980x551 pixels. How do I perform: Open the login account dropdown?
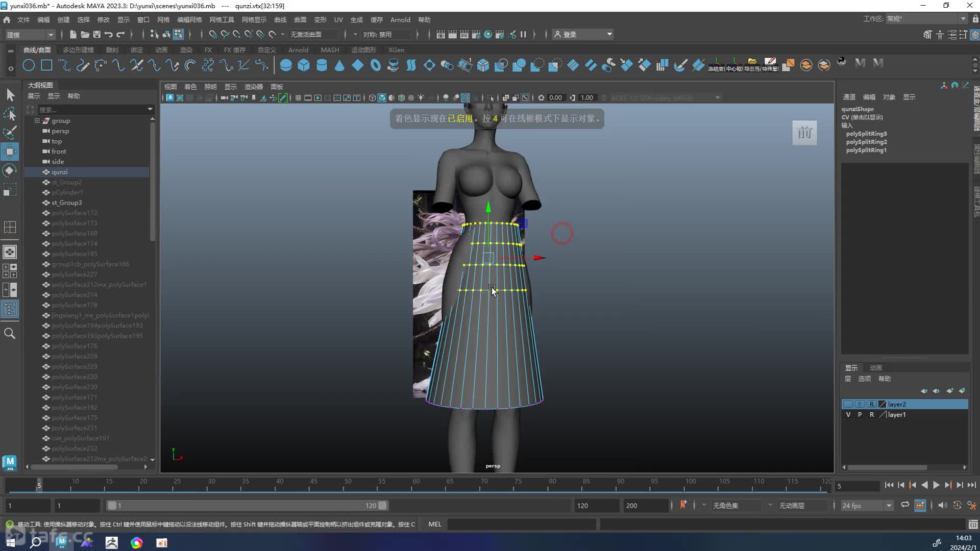click(x=583, y=34)
